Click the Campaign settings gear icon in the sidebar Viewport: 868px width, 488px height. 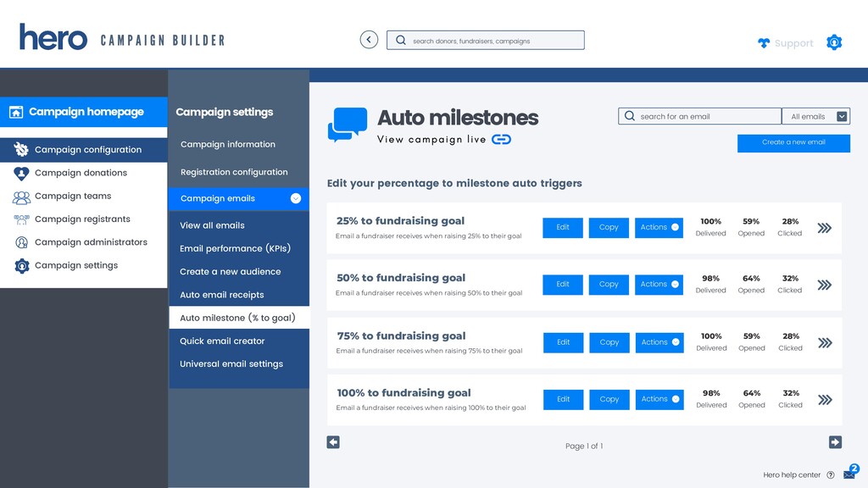click(x=21, y=266)
